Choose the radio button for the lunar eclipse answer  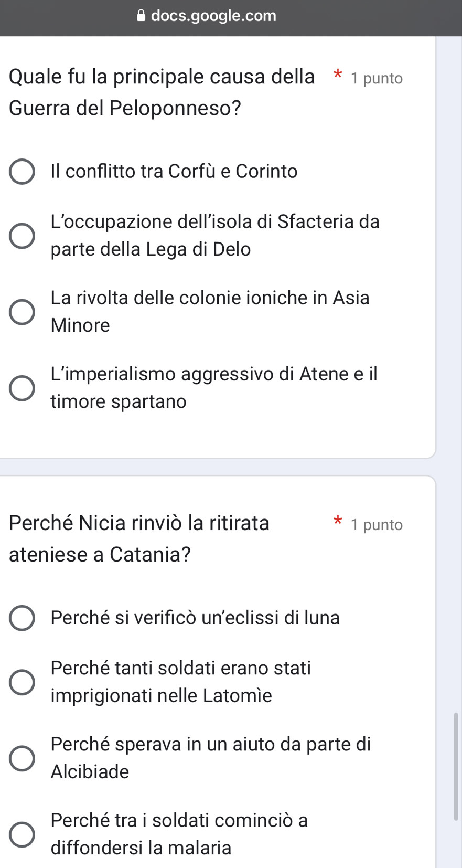tap(22, 618)
